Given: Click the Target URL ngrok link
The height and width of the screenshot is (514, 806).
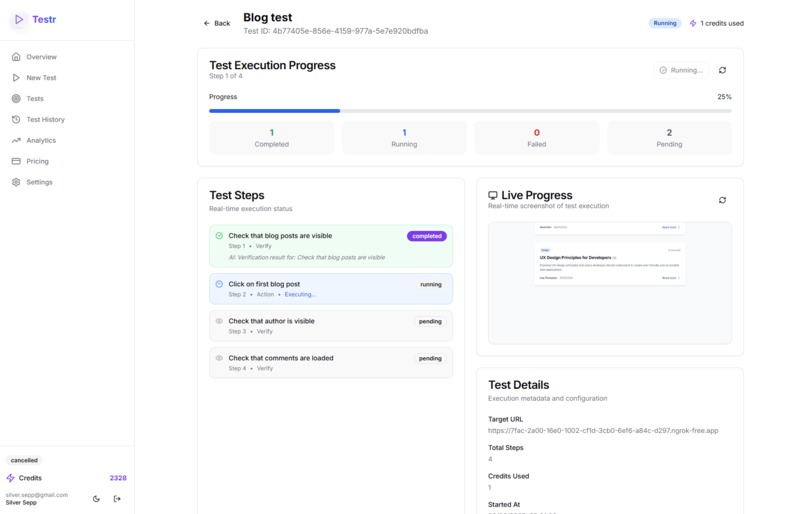Looking at the screenshot, I should pos(603,431).
